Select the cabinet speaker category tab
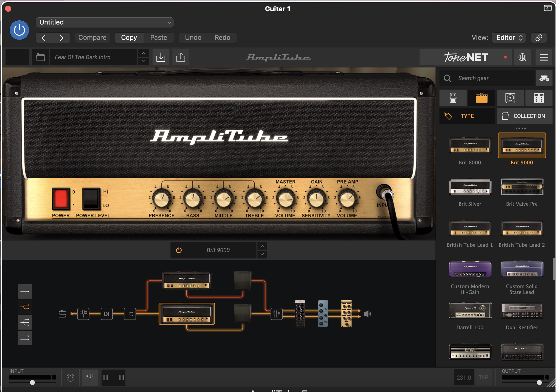 click(x=510, y=98)
